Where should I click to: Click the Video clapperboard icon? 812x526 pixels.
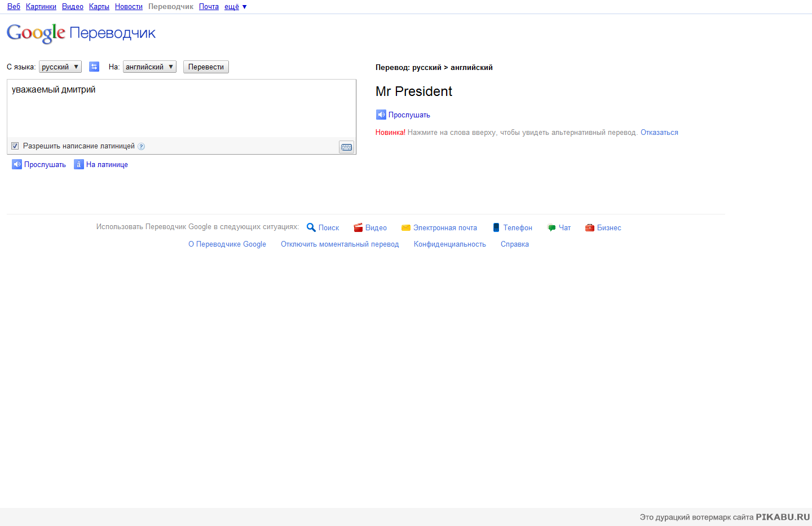[358, 227]
